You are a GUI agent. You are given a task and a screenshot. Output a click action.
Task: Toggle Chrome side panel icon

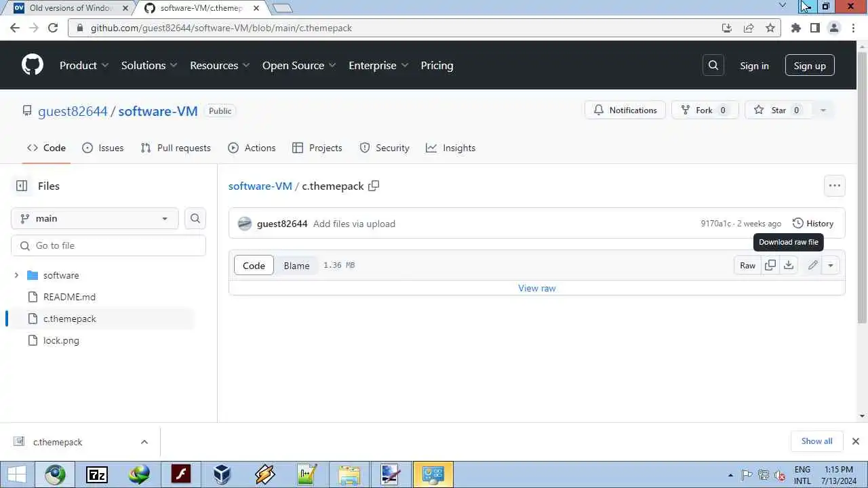click(815, 28)
